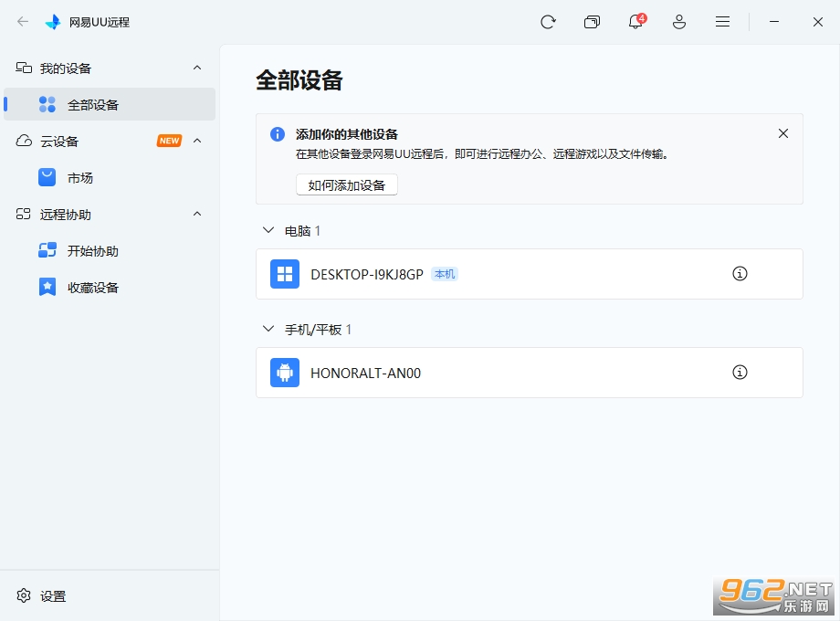Image resolution: width=840 pixels, height=621 pixels.
Task: Click the 云设备 cloud icon
Action: [x=24, y=141]
